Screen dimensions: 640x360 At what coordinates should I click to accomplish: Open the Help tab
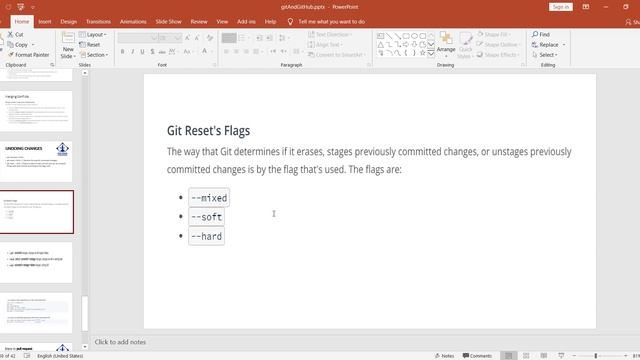click(270, 22)
